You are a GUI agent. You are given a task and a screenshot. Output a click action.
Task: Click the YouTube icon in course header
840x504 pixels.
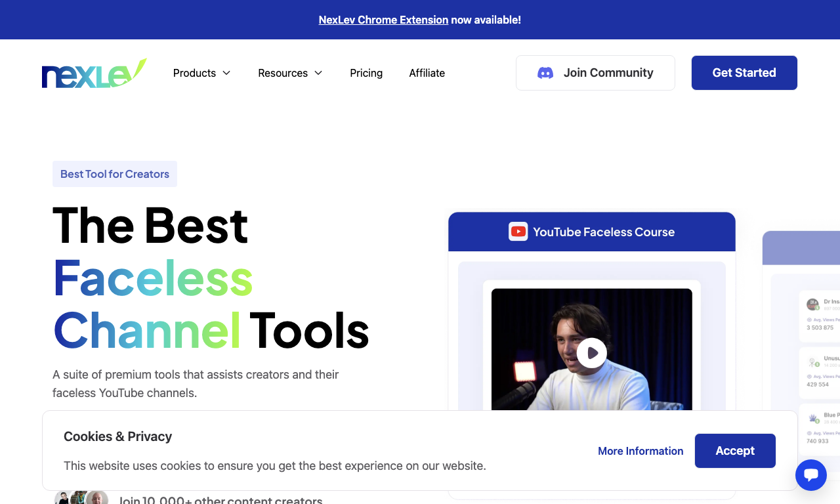(x=518, y=232)
